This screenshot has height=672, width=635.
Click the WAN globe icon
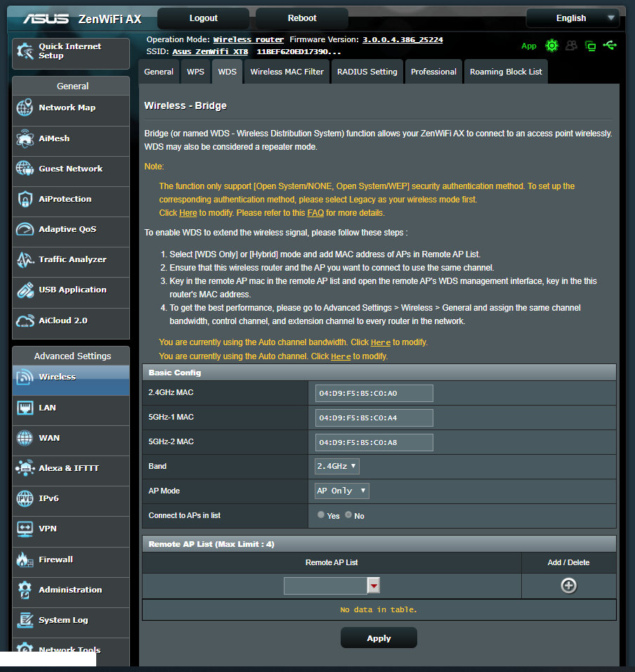coord(25,438)
